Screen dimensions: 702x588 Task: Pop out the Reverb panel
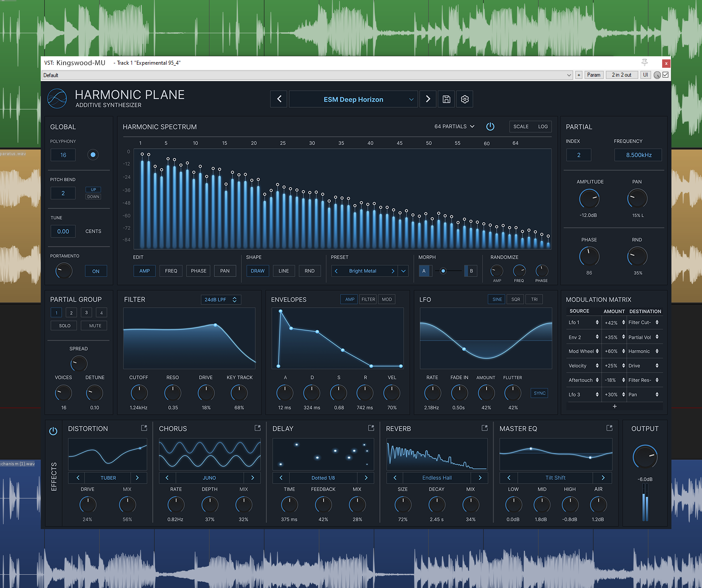click(x=485, y=428)
